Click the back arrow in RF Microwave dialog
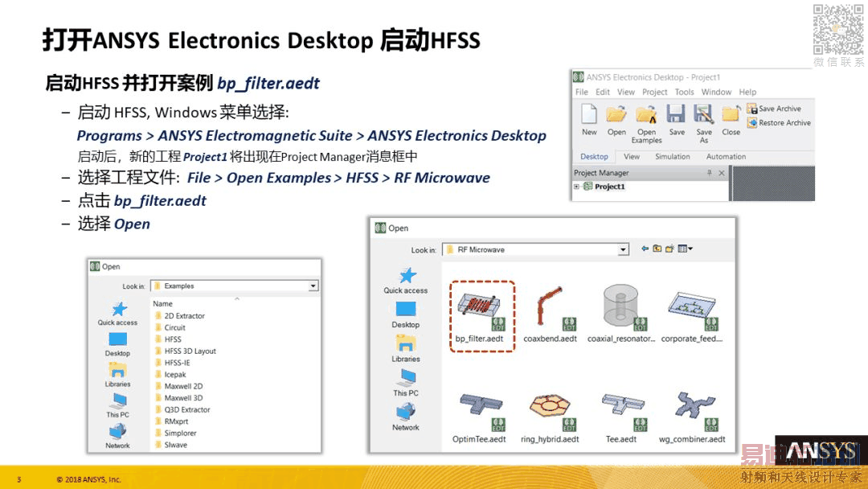This screenshot has width=868, height=489. (x=645, y=249)
